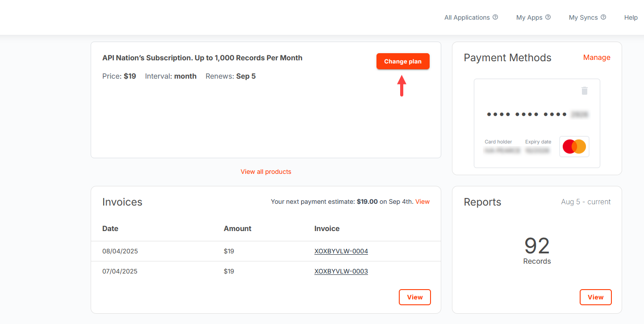Click help icon next to My Apps
Viewport: 644px width, 324px height.
point(548,17)
